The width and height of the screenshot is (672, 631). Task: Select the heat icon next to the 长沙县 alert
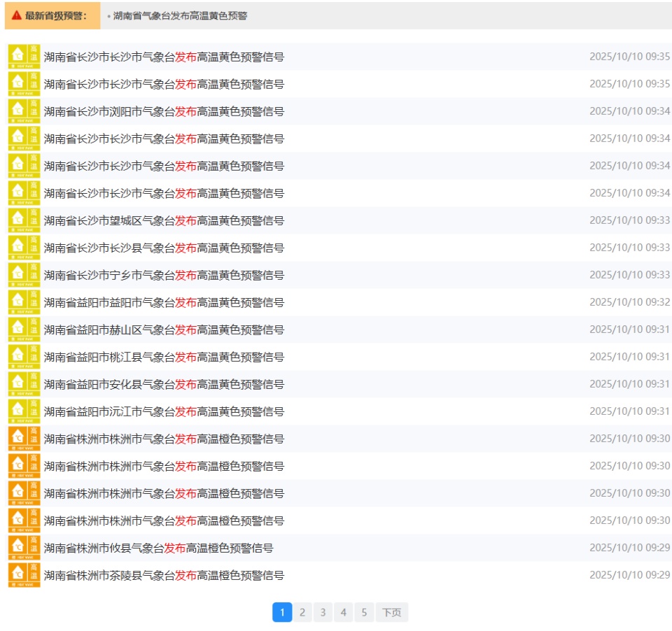[24, 248]
